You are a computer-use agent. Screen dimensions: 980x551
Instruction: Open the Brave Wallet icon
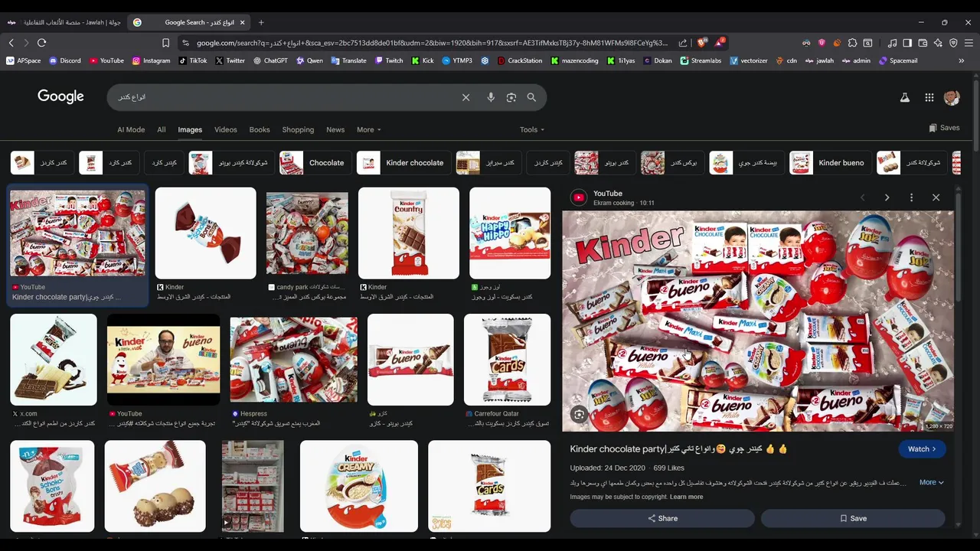923,43
